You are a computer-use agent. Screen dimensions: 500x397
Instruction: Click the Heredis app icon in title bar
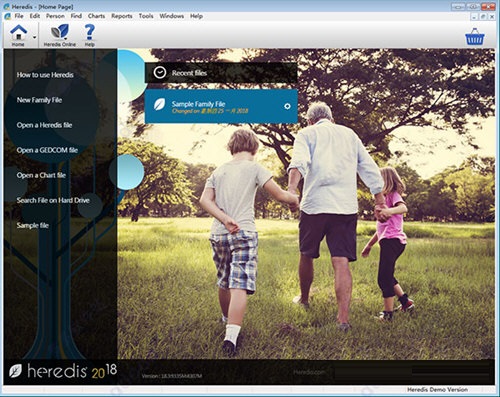[6, 6]
